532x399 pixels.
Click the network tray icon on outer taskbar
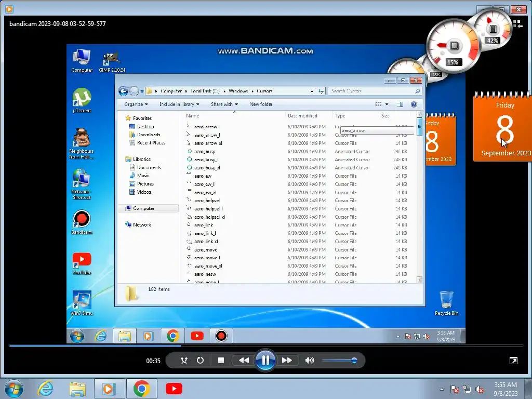467,390
